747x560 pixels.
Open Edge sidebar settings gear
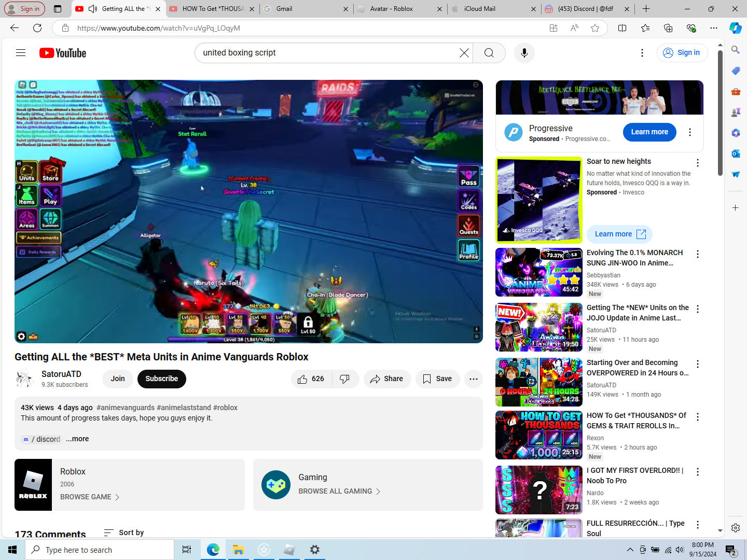pos(736,528)
